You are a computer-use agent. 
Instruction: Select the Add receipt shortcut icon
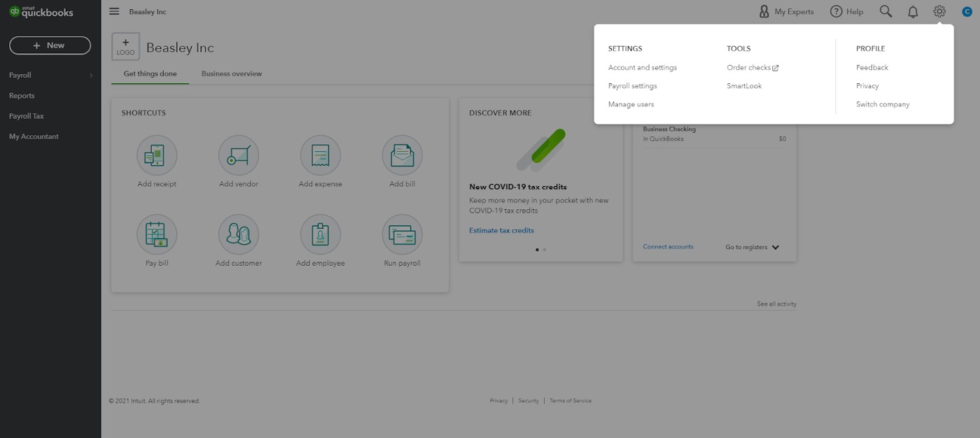(157, 155)
